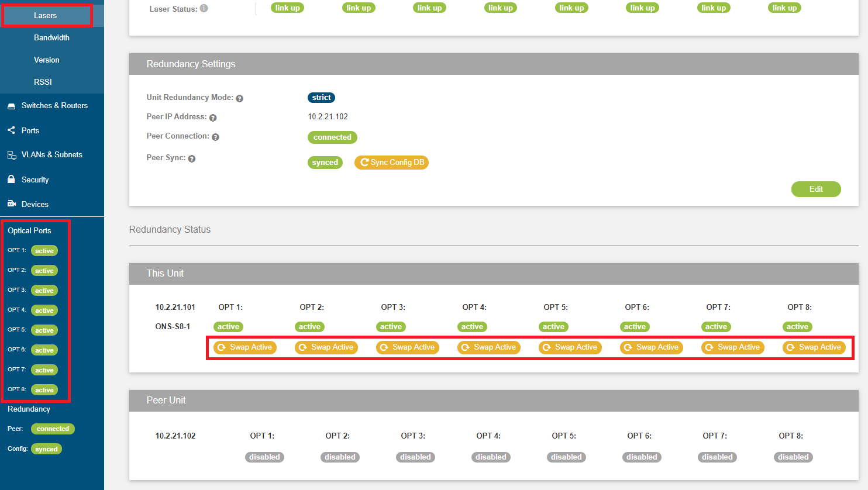
Task: Swap Active on OPT 1 for This Unit
Action: click(x=244, y=347)
